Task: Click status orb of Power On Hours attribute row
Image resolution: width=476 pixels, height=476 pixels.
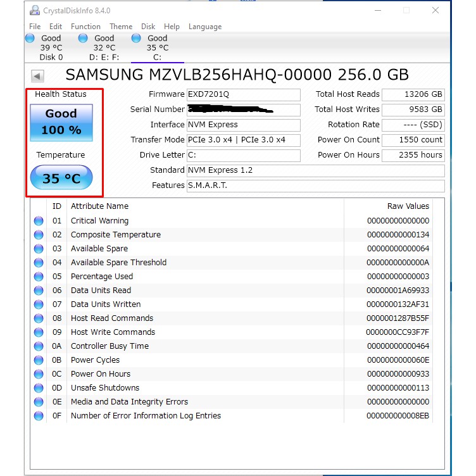Action: 39,374
